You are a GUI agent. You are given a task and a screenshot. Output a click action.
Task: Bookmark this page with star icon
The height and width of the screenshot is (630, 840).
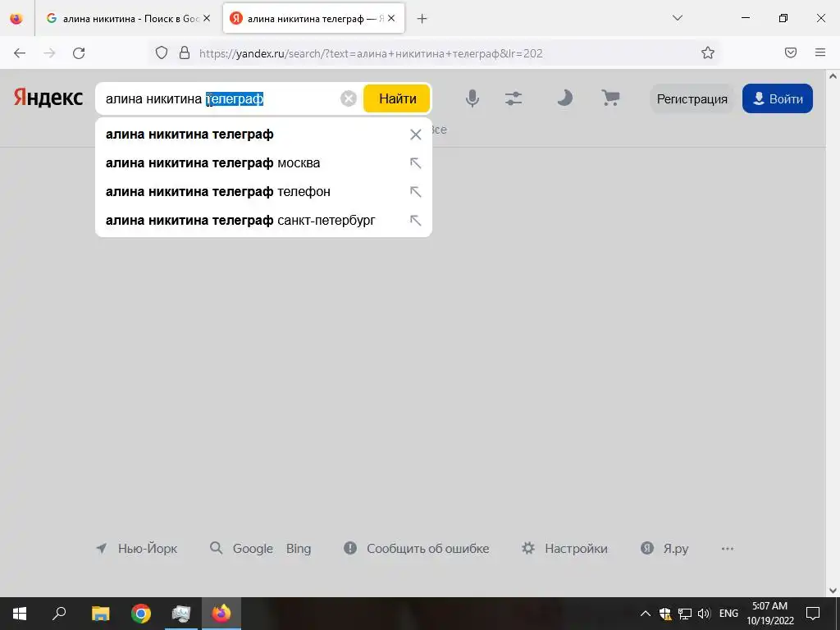point(708,52)
